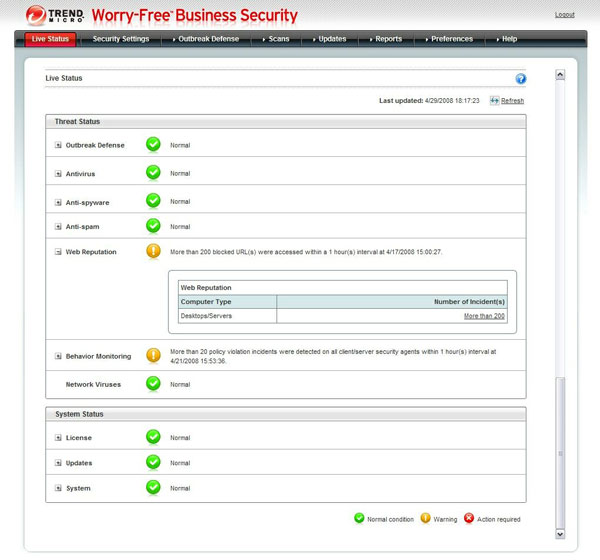The image size is (600, 560).
Task: Click the Trend Micro logo icon
Action: 36,15
